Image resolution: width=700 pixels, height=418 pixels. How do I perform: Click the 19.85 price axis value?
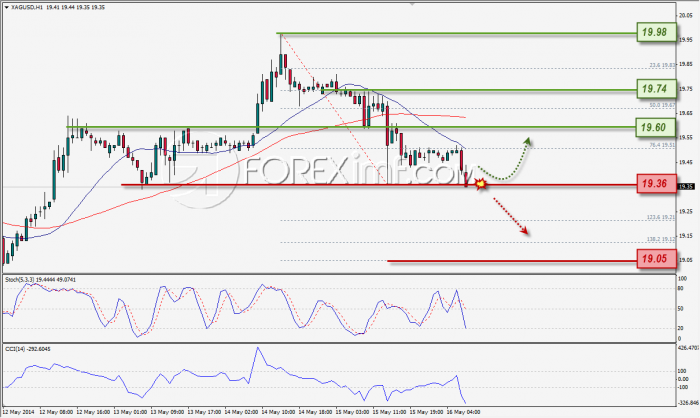(686, 64)
